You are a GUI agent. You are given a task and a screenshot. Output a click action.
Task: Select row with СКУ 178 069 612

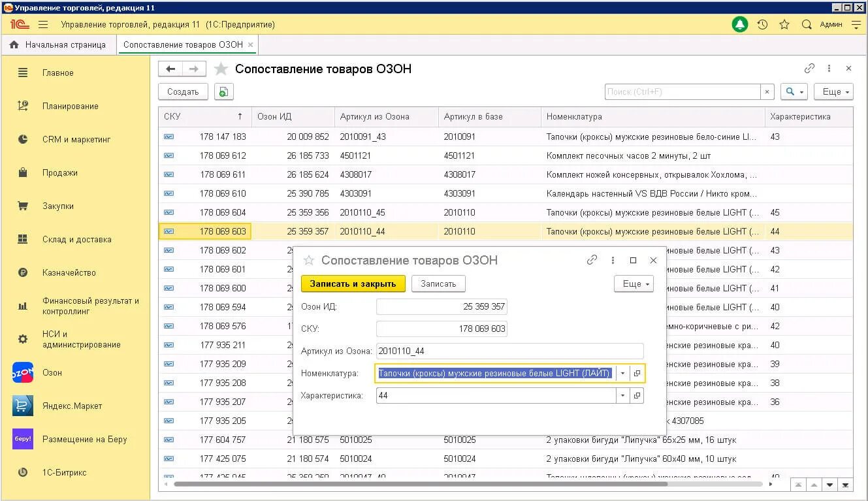506,155
